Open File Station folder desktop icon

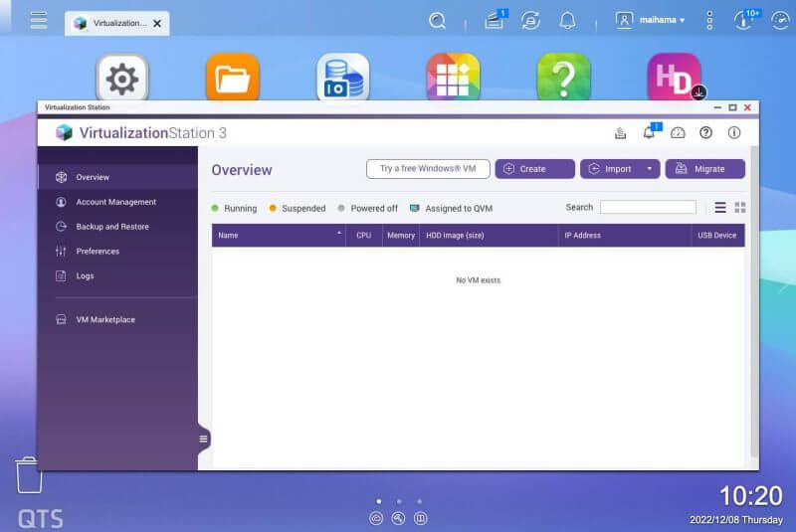pyautogui.click(x=233, y=79)
